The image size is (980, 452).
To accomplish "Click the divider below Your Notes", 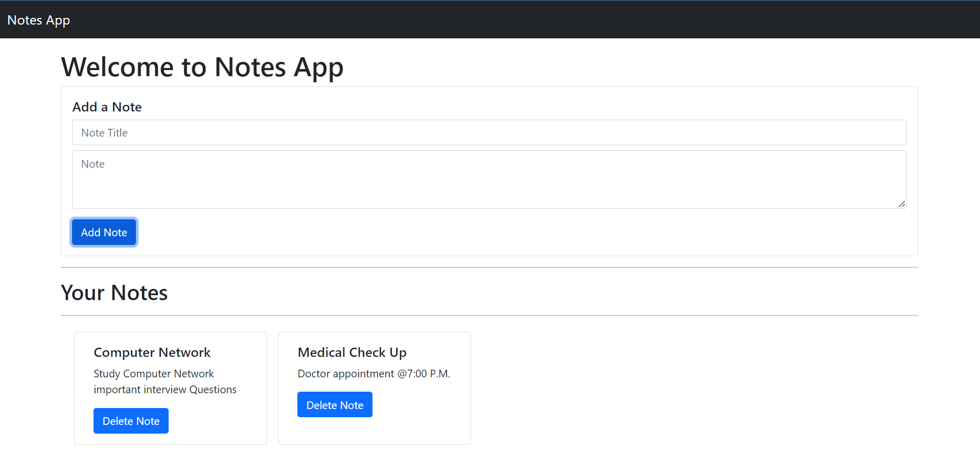I will 489,315.
